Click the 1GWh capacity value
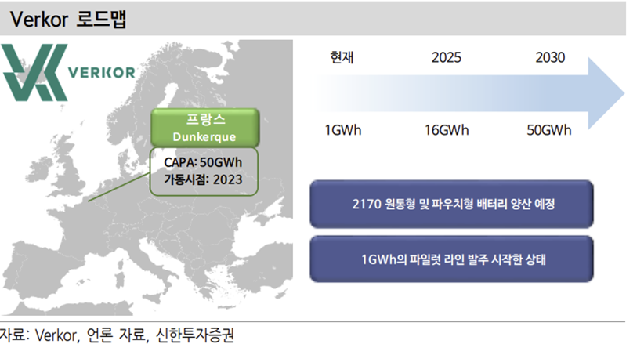Viewport: 644px width, 355px height. 343,130
